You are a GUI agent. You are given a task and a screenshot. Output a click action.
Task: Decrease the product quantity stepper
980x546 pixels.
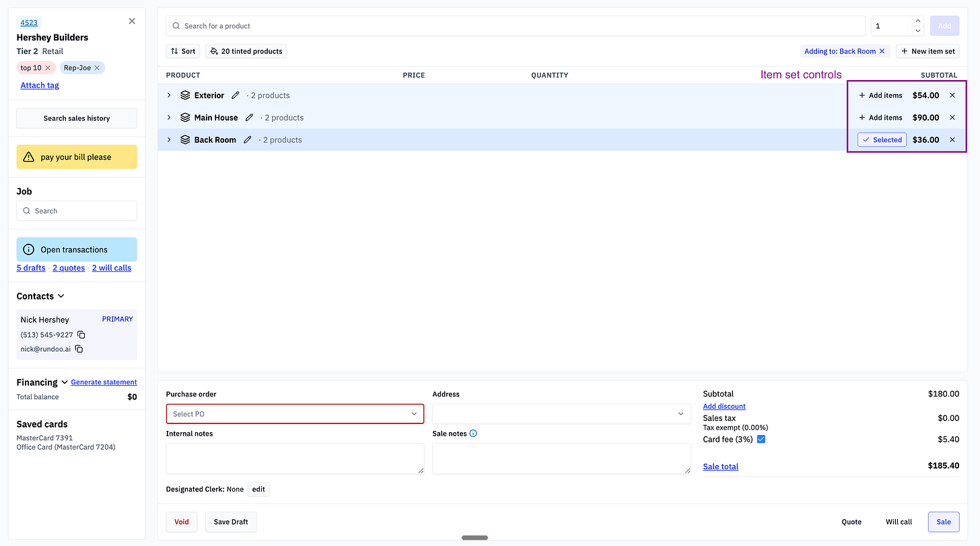coord(918,30)
